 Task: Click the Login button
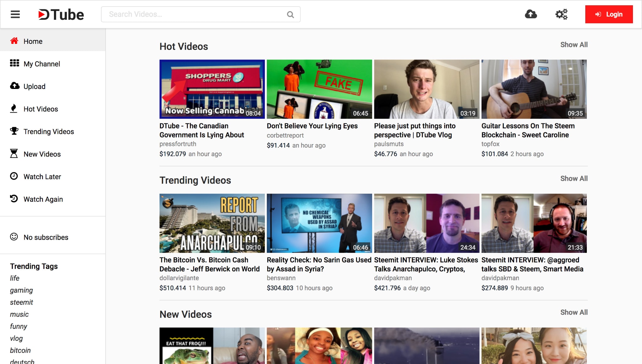pyautogui.click(x=609, y=14)
